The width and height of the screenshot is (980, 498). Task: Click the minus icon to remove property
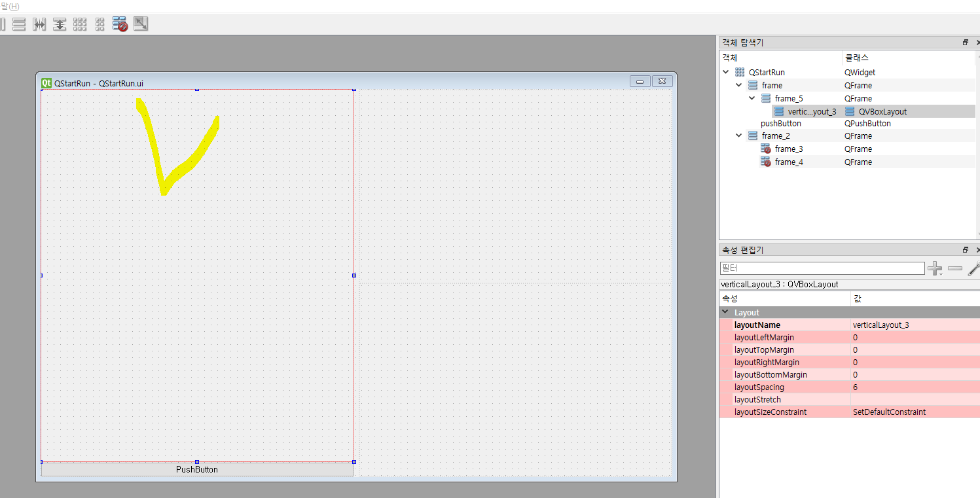tap(955, 268)
